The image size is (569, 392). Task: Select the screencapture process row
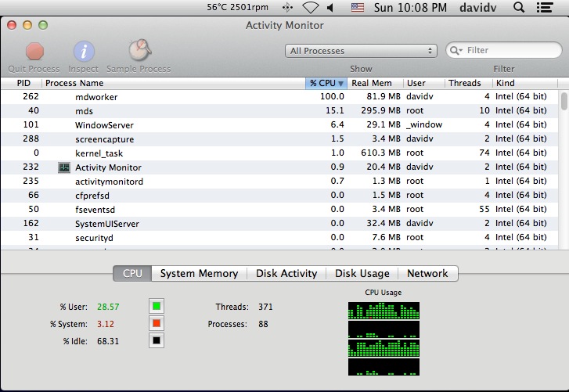pos(279,139)
